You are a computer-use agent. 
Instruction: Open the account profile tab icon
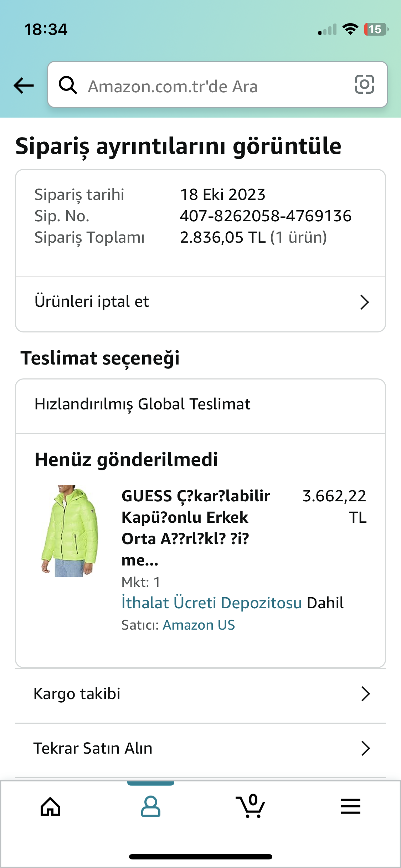[150, 807]
